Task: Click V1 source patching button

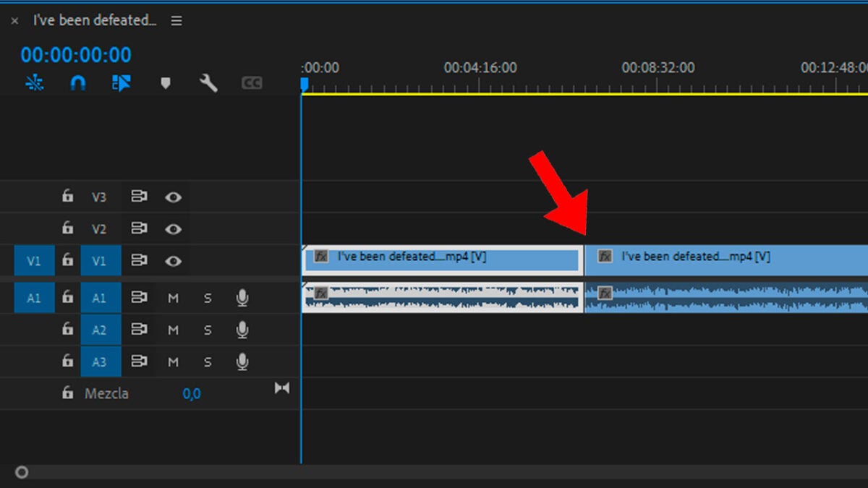Action: pyautogui.click(x=34, y=261)
